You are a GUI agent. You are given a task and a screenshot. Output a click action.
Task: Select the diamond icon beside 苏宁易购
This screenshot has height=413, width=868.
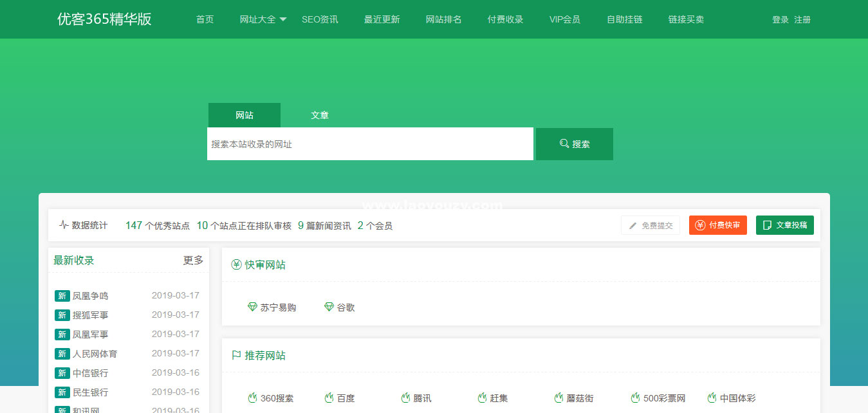[252, 307]
